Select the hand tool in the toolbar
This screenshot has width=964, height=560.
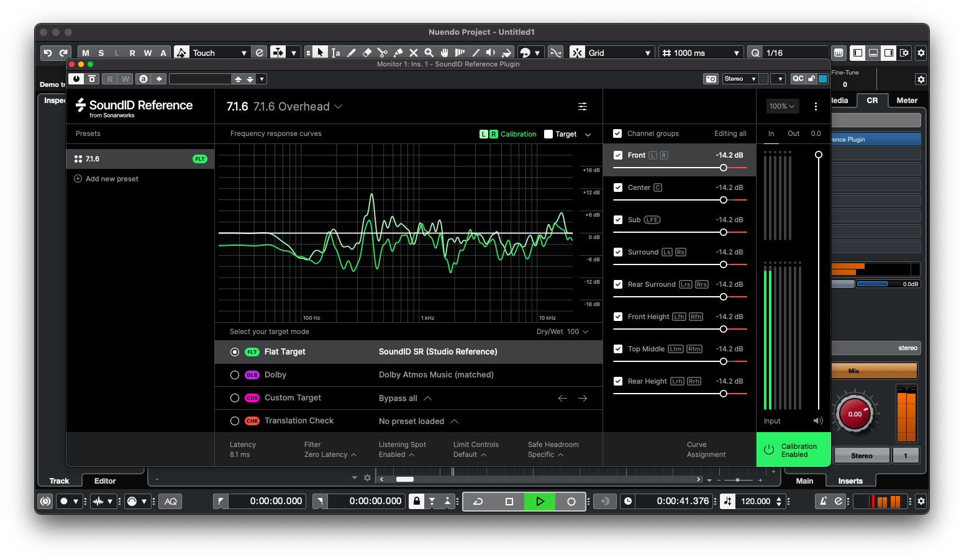445,53
